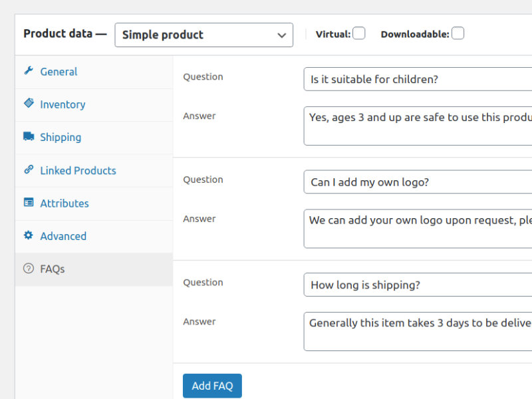Edit the 'We can add your own logo' answer box
This screenshot has width=532, height=399.
(418, 229)
